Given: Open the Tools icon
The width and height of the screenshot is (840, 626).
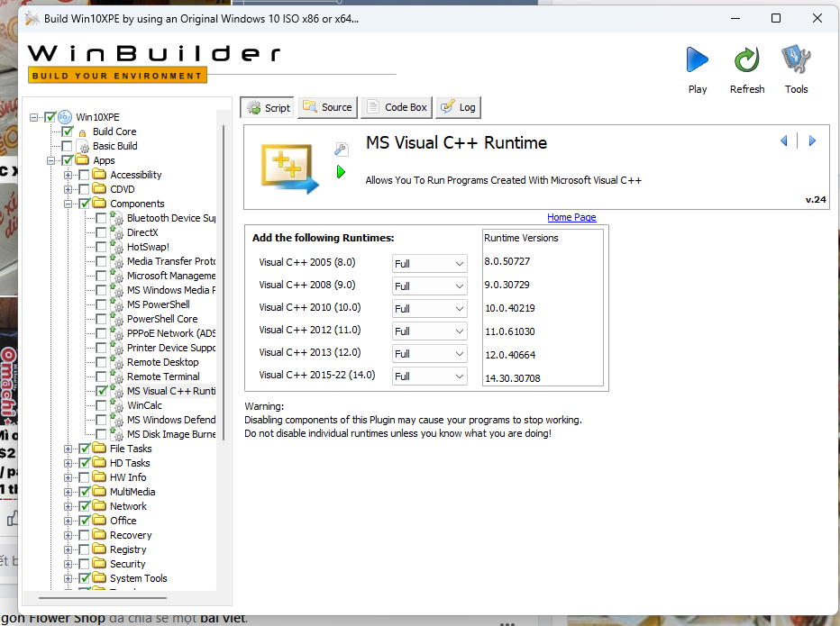Looking at the screenshot, I should coord(796,59).
